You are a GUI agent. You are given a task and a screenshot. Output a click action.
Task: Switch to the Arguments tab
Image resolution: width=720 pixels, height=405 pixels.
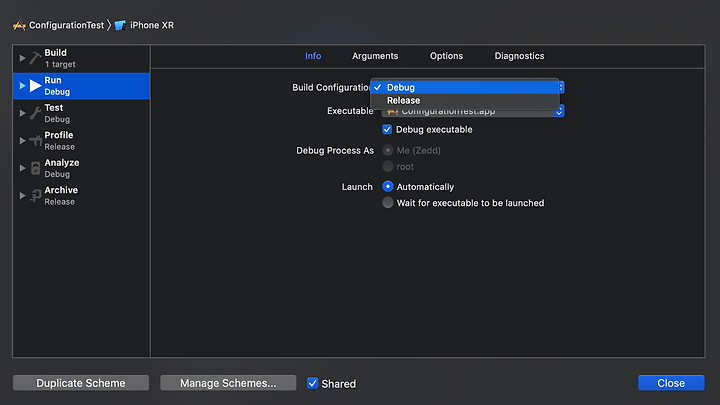coord(375,56)
